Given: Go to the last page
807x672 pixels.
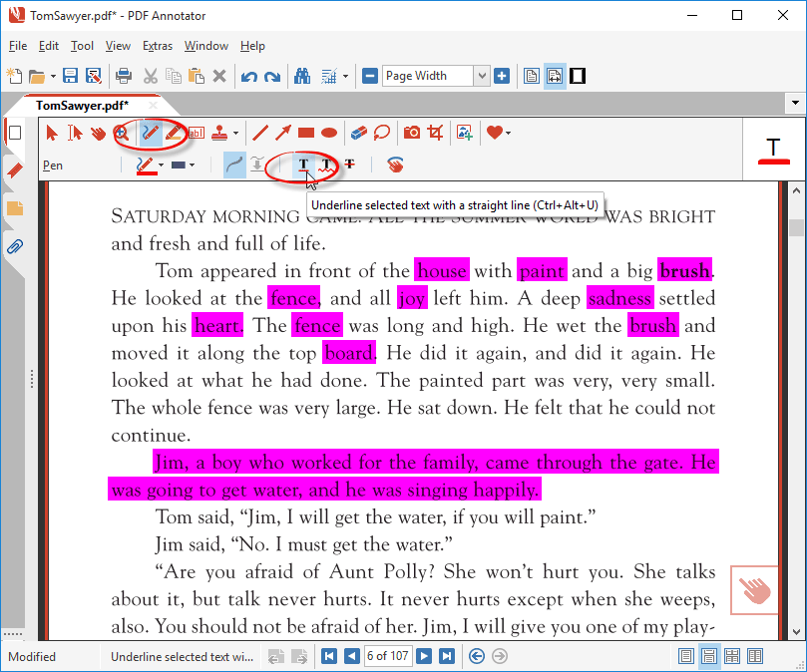Looking at the screenshot, I should 447,656.
